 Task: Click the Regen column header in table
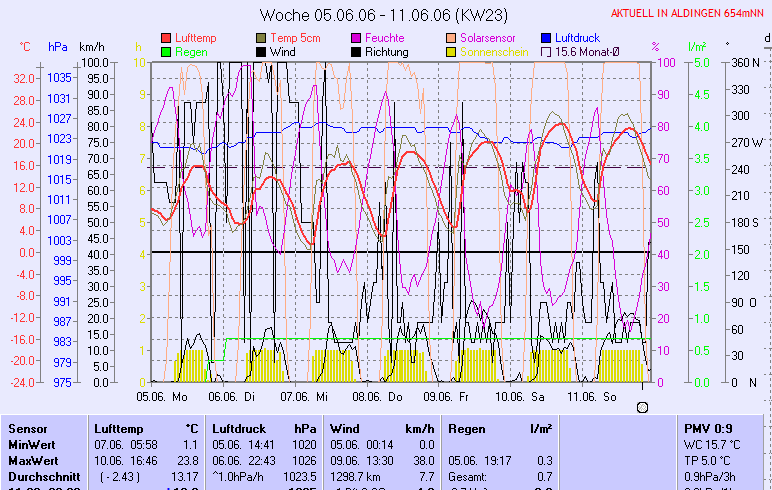(x=468, y=428)
